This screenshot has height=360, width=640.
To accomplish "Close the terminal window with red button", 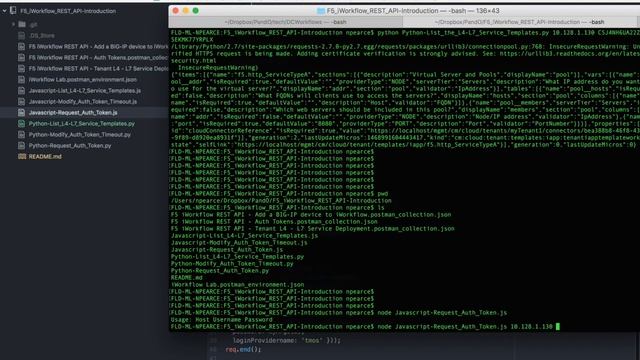I will [x=176, y=11].
